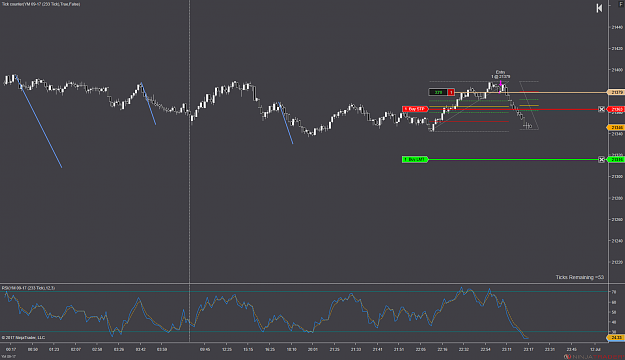This screenshot has width=625, height=360.
Task: Click the 15:15 time axis label
Action: click(x=248, y=350)
